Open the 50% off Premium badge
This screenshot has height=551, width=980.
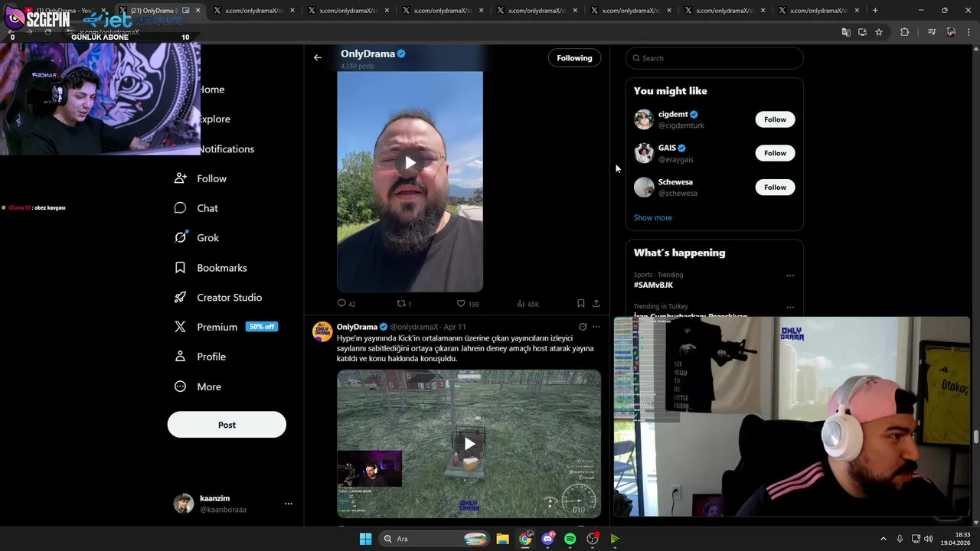click(261, 327)
